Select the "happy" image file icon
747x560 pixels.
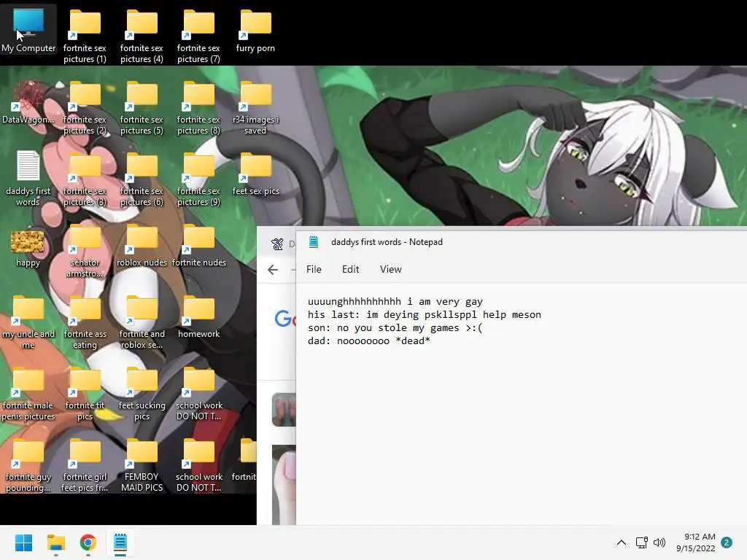(x=28, y=248)
